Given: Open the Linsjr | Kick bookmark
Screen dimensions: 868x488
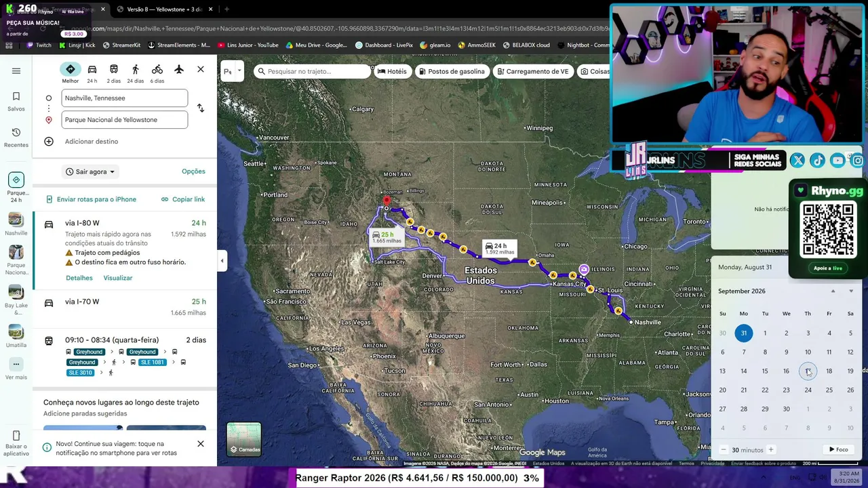Looking at the screenshot, I should point(77,45).
